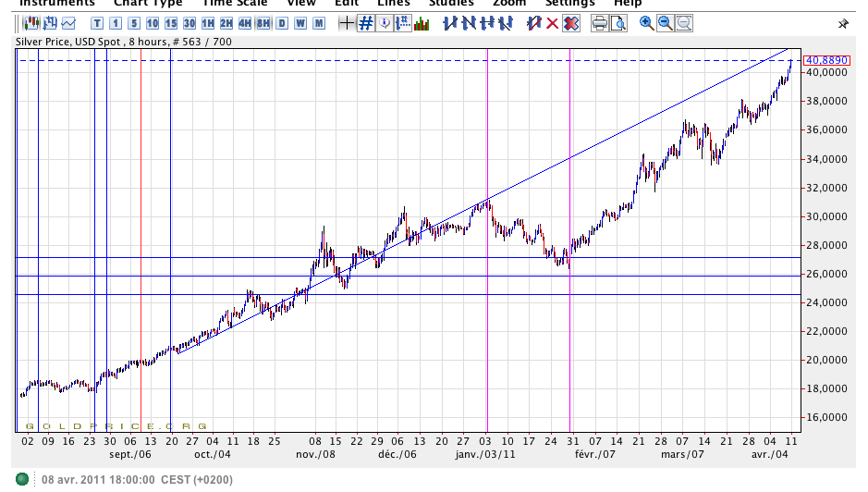
Task: Toggle the info tooltip bubble icon
Action: pyautogui.click(x=385, y=23)
